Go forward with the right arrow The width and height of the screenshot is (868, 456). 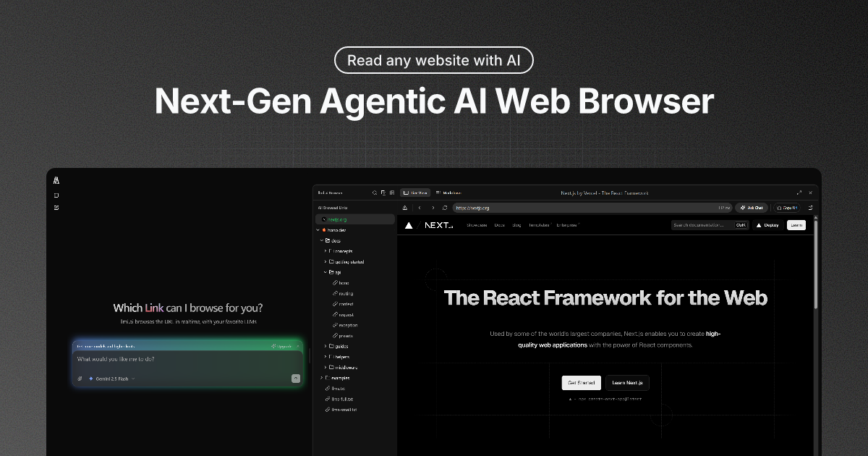point(433,208)
